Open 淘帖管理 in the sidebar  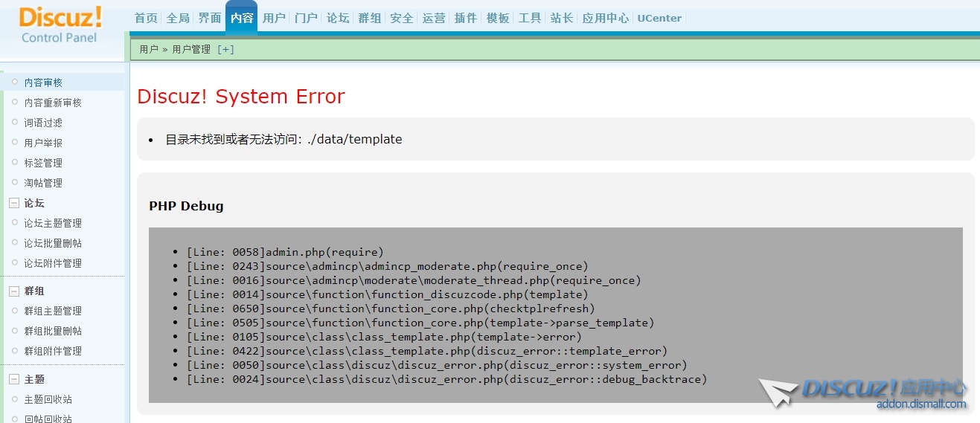pos(43,183)
